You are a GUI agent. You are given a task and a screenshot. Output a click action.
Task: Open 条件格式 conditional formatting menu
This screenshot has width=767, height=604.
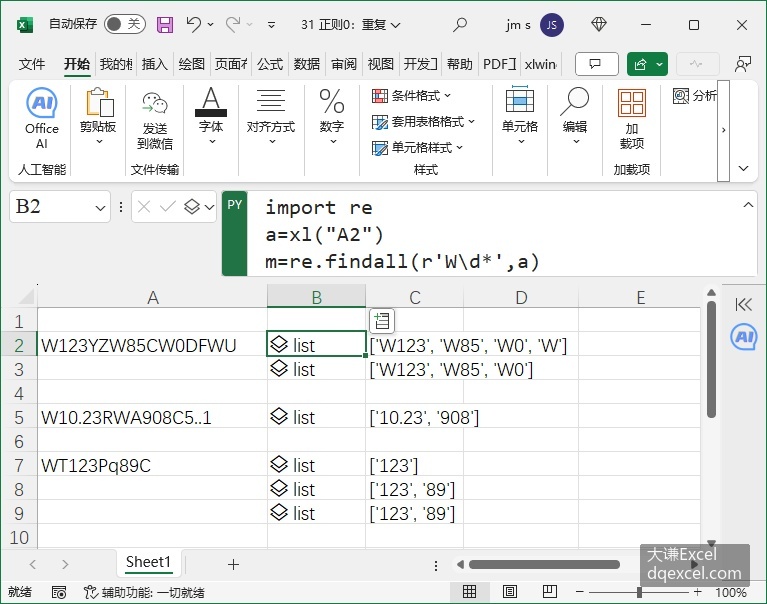click(x=411, y=96)
